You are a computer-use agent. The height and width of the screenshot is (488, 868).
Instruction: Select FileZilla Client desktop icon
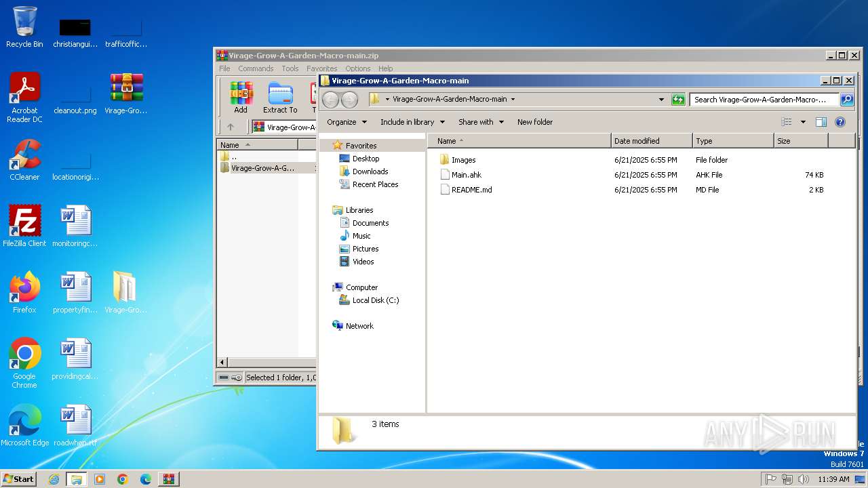[x=24, y=226]
